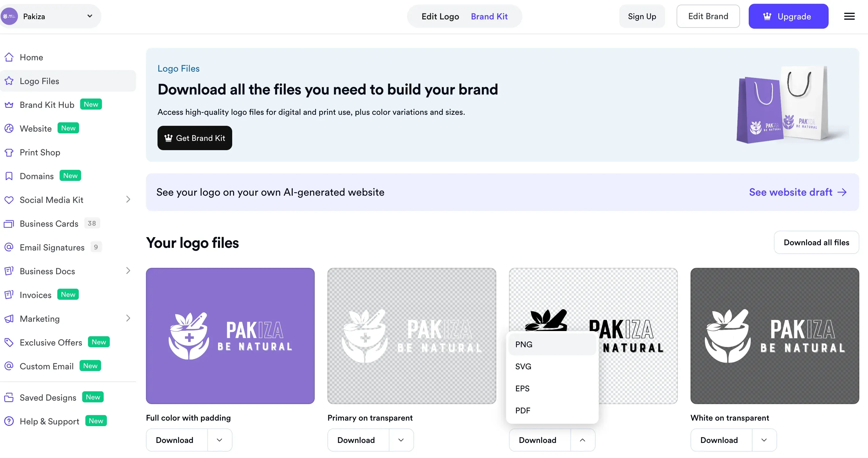This screenshot has height=458, width=868.
Task: Open the hamburger menu icon
Action: click(x=849, y=16)
